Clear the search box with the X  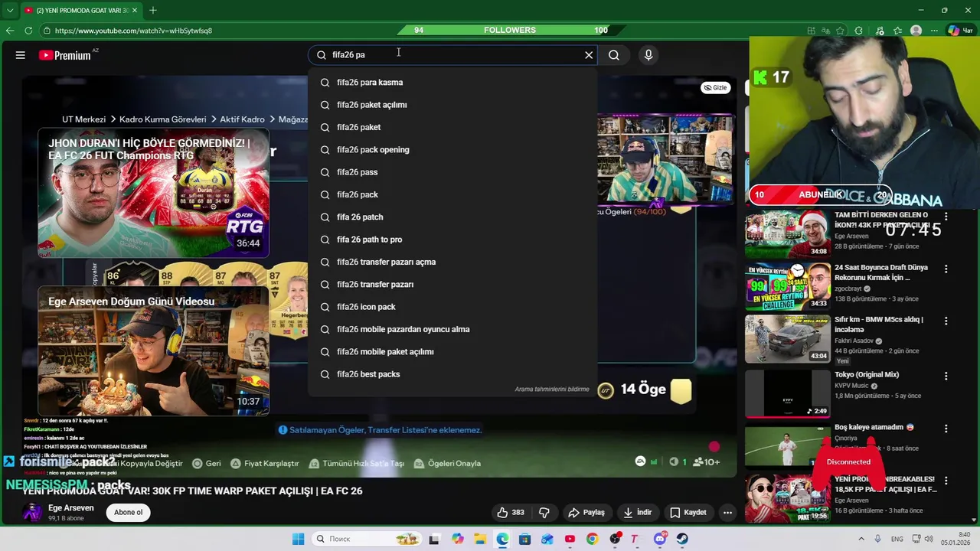click(x=589, y=55)
